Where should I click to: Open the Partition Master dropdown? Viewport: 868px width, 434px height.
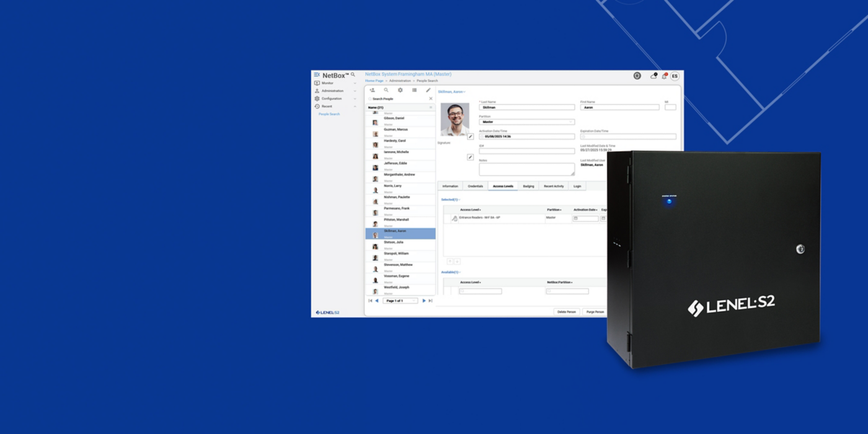point(526,122)
